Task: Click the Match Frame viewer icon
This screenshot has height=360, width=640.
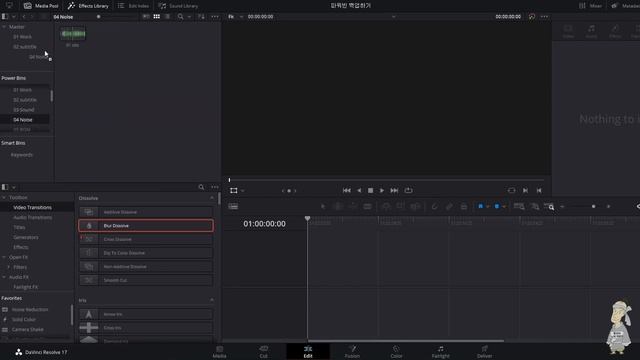Action: point(511,191)
